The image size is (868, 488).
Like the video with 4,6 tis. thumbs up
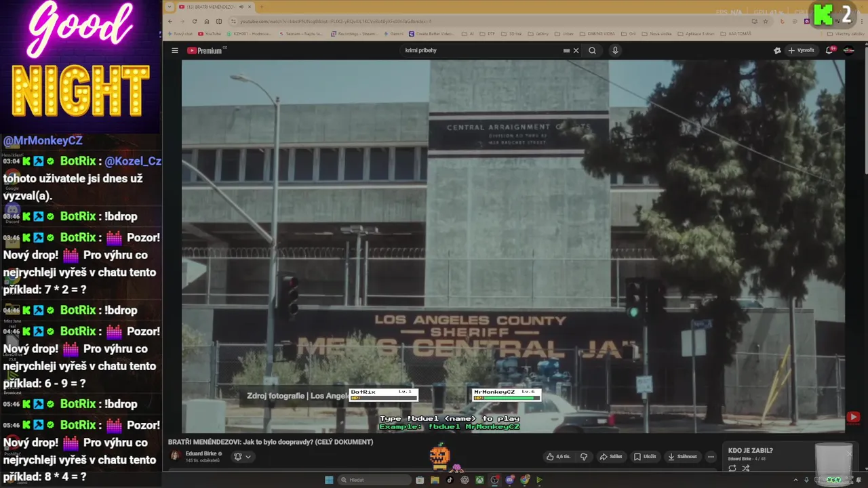[x=559, y=457]
